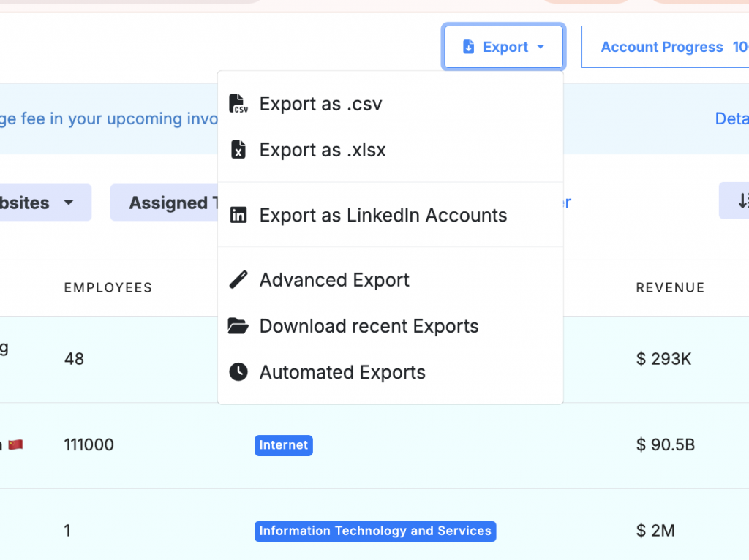This screenshot has height=560, width=749.
Task: Click the download icon on the Export button
Action: [x=469, y=48]
